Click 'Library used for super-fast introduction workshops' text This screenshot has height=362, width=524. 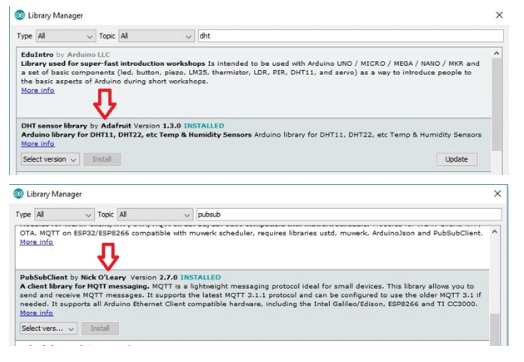[113, 64]
